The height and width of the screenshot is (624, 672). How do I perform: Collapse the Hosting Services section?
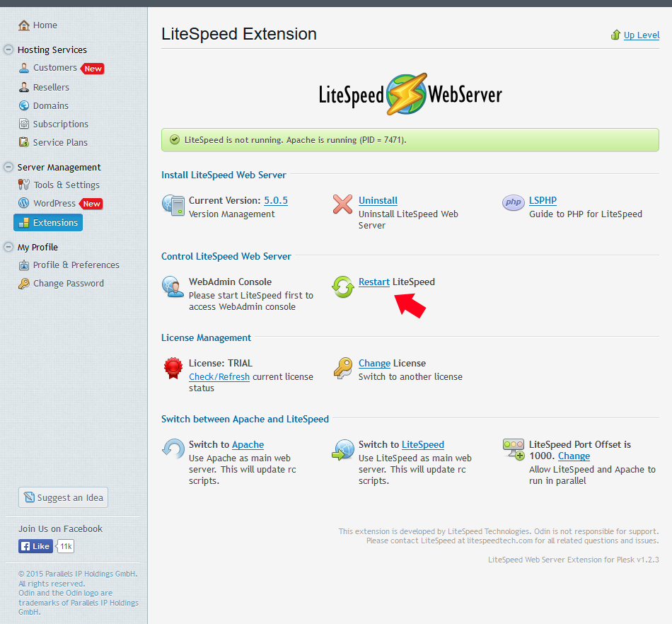(x=8, y=50)
